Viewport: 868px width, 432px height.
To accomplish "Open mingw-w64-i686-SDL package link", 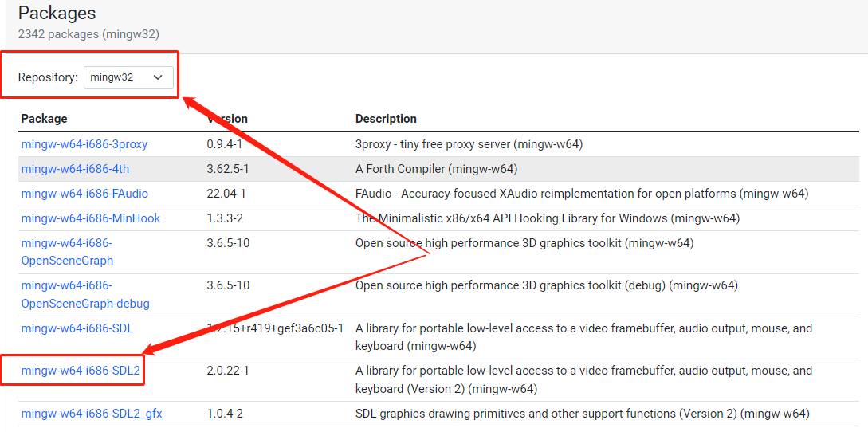I will tap(77, 328).
